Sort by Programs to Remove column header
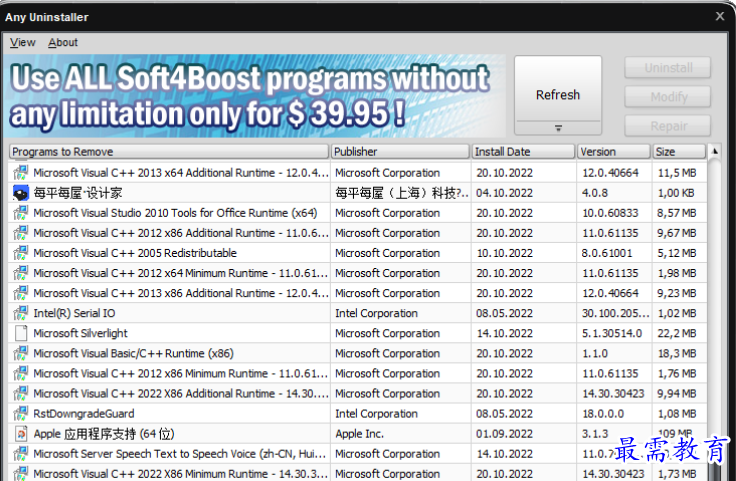Image resolution: width=736 pixels, height=481 pixels. [169, 152]
